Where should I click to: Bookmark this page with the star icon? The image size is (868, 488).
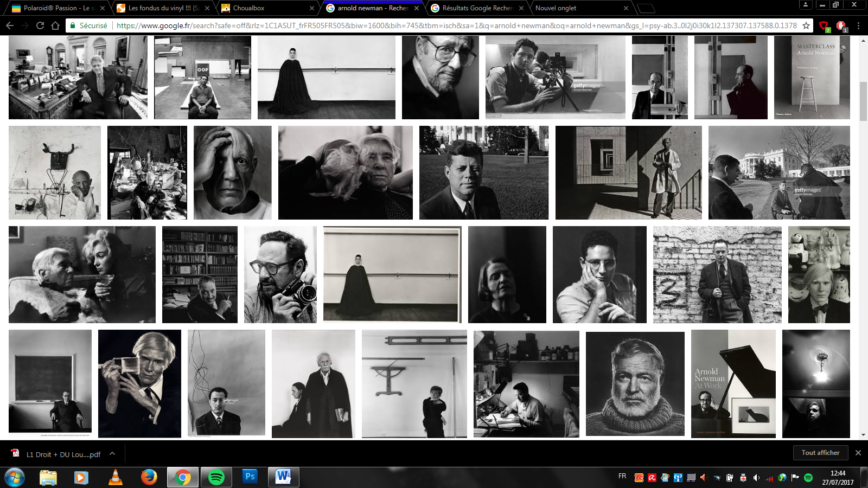(x=806, y=25)
